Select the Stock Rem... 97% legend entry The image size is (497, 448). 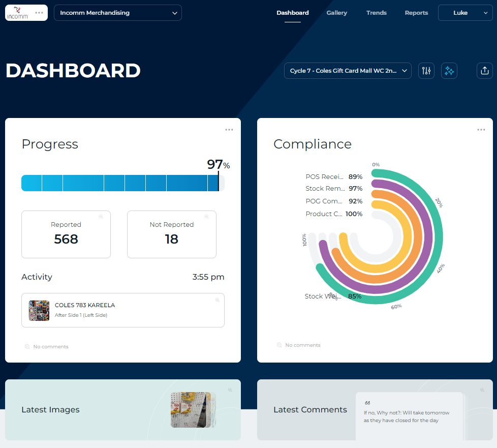(x=334, y=189)
